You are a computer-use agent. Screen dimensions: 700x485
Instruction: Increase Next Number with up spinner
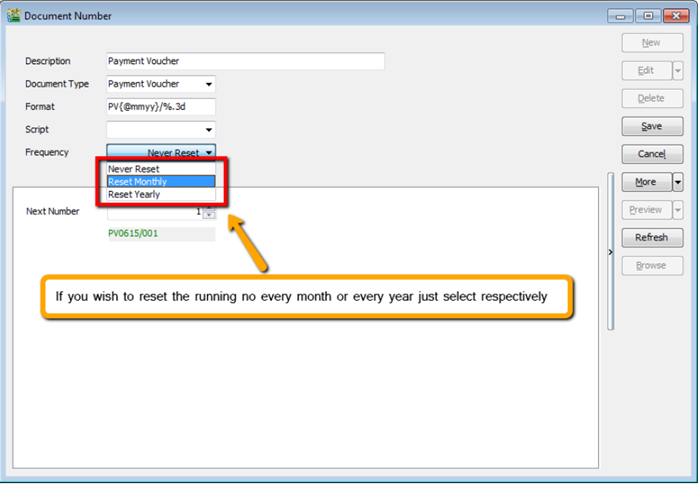point(208,208)
